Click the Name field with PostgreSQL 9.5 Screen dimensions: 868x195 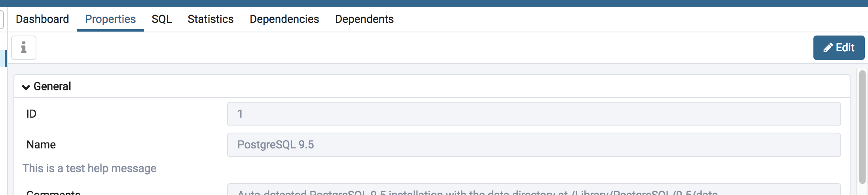pos(534,145)
